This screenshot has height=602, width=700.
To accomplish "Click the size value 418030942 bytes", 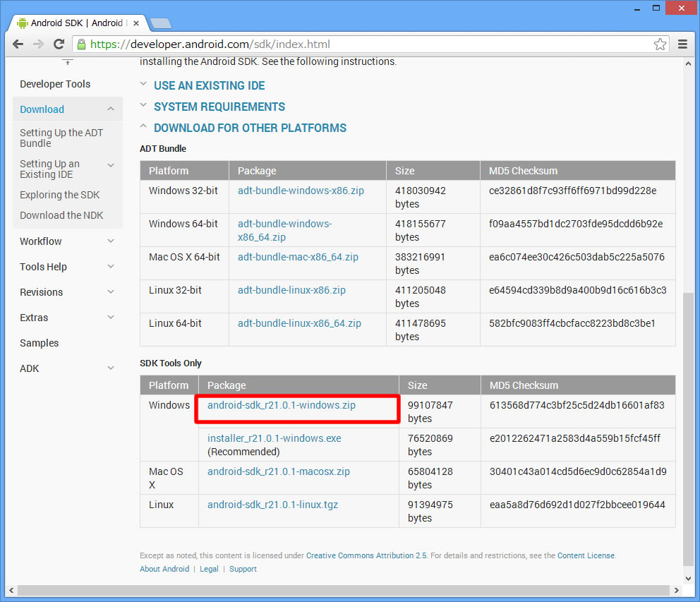I will 420,198.
